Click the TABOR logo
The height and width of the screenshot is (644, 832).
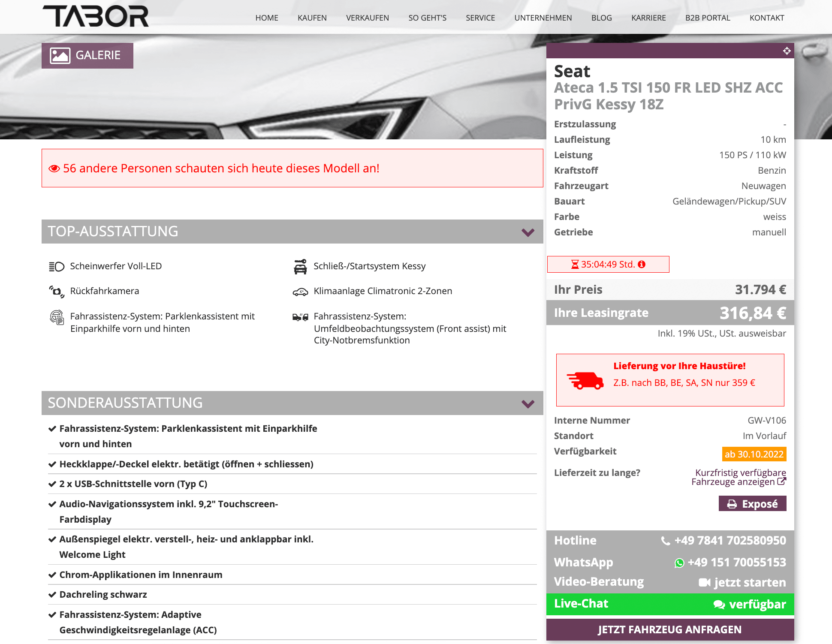96,16
